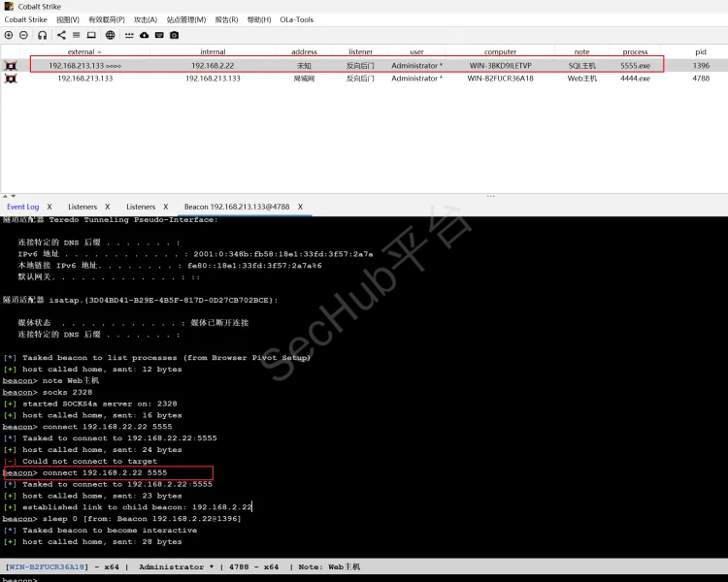Collapse panel with divider up arrow
The width and height of the screenshot is (728, 582).
(6, 196)
